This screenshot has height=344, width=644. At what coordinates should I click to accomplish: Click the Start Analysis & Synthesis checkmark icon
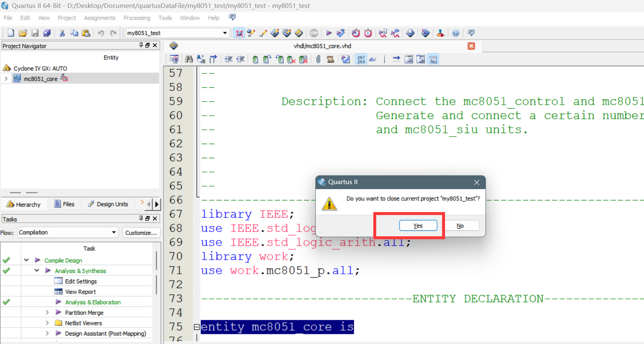pyautogui.click(x=341, y=33)
